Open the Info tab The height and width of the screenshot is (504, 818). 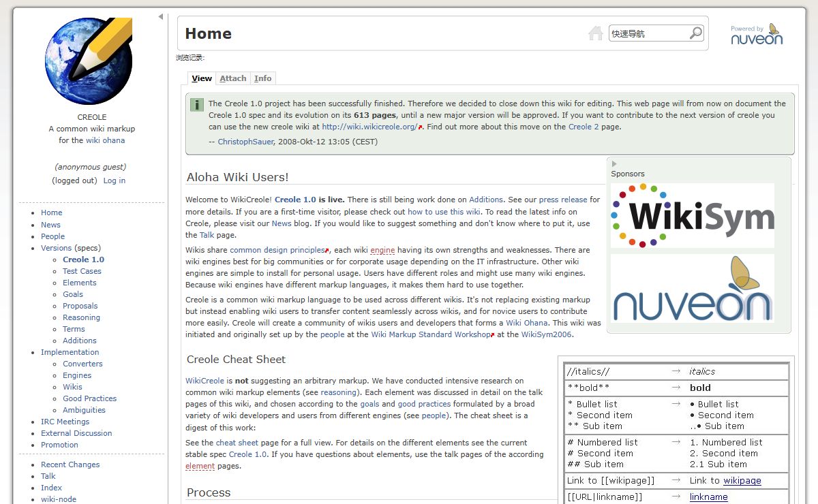pos(263,78)
